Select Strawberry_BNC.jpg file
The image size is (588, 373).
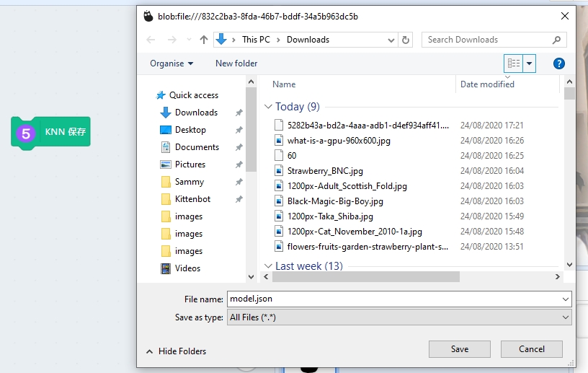pos(325,171)
